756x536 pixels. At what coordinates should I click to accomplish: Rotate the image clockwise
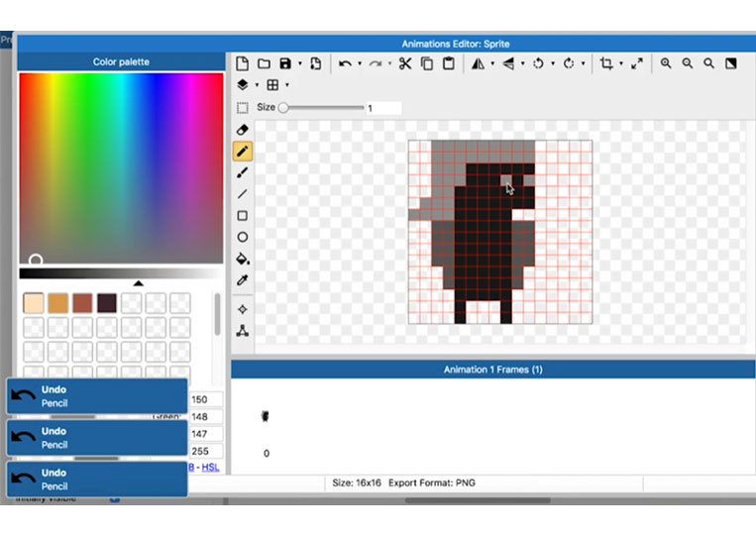click(x=569, y=63)
